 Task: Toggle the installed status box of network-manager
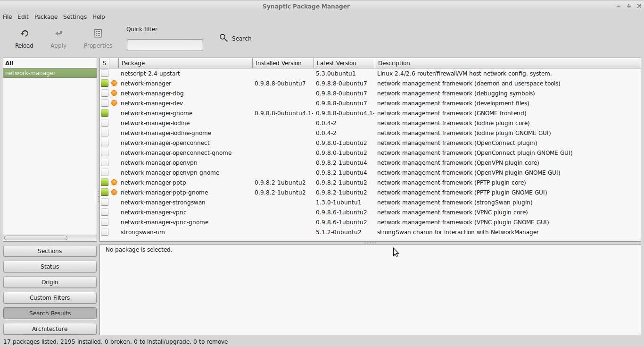click(105, 83)
